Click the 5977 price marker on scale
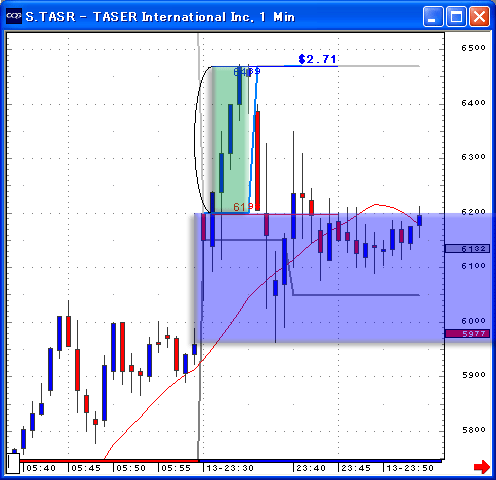The height and width of the screenshot is (480, 496). click(x=467, y=334)
